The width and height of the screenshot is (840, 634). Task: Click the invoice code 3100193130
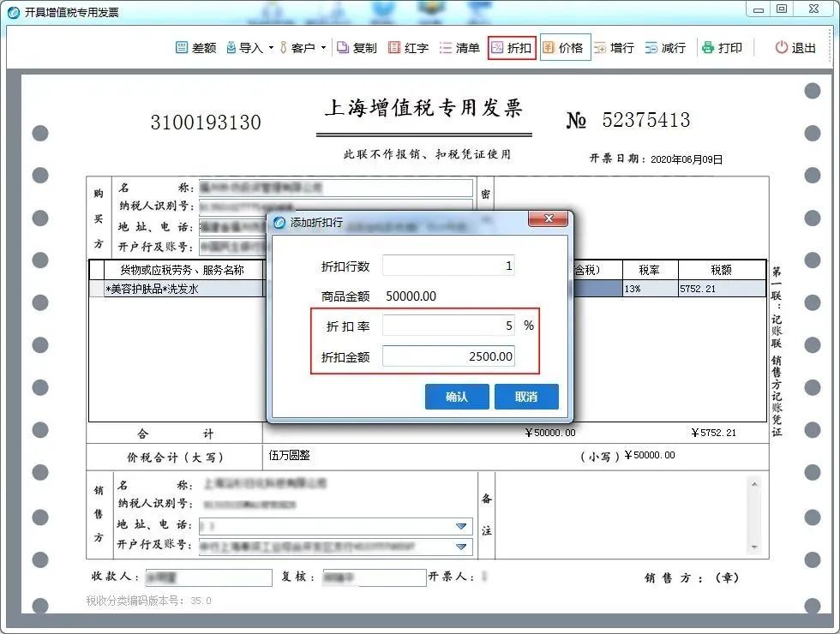206,123
